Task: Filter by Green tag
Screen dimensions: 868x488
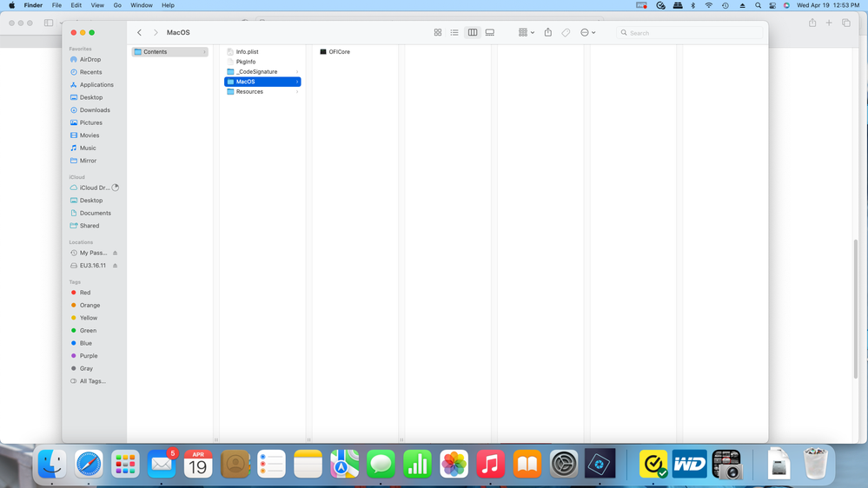Action: (x=88, y=331)
